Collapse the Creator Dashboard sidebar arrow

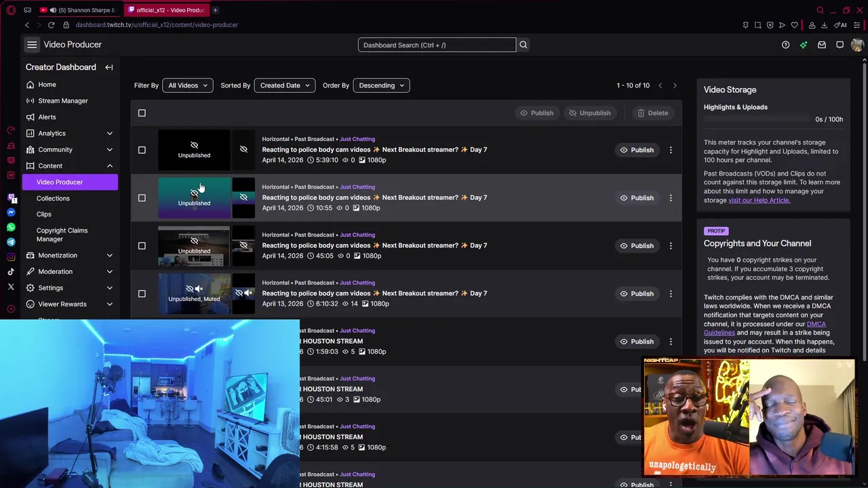pyautogui.click(x=108, y=67)
